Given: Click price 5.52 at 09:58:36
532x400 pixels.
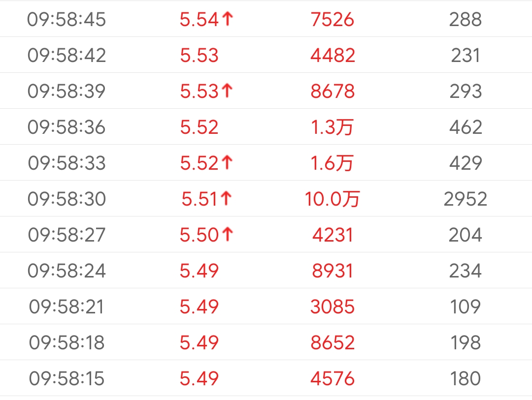Looking at the screenshot, I should pyautogui.click(x=199, y=127).
